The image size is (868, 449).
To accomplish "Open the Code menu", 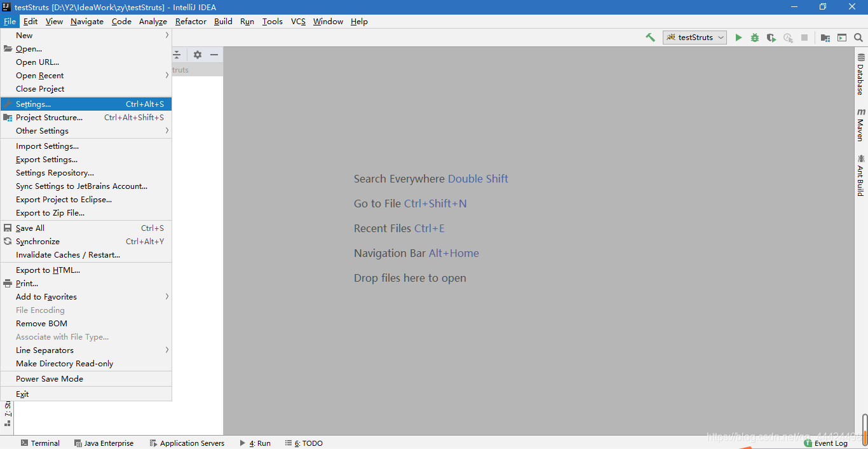I will click(121, 22).
